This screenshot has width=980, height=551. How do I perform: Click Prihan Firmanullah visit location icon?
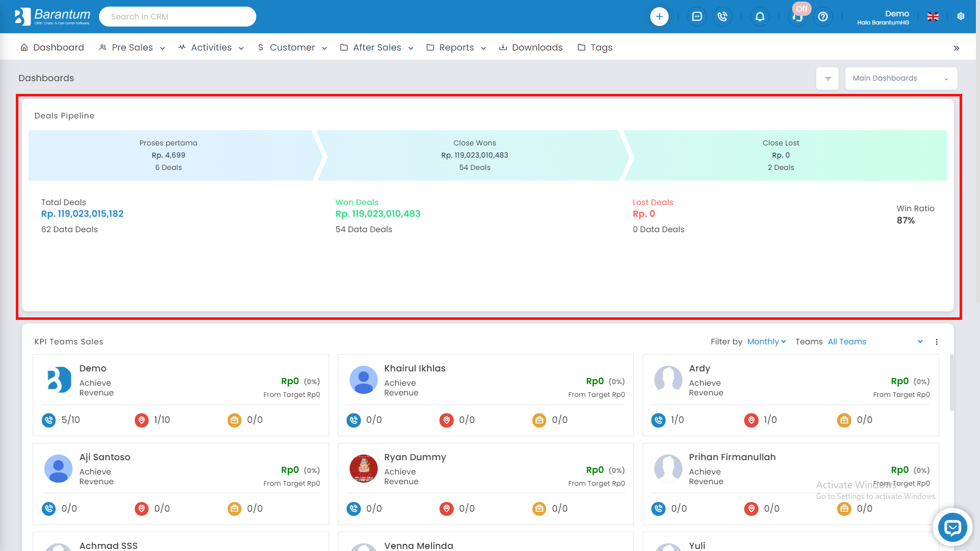coord(751,509)
